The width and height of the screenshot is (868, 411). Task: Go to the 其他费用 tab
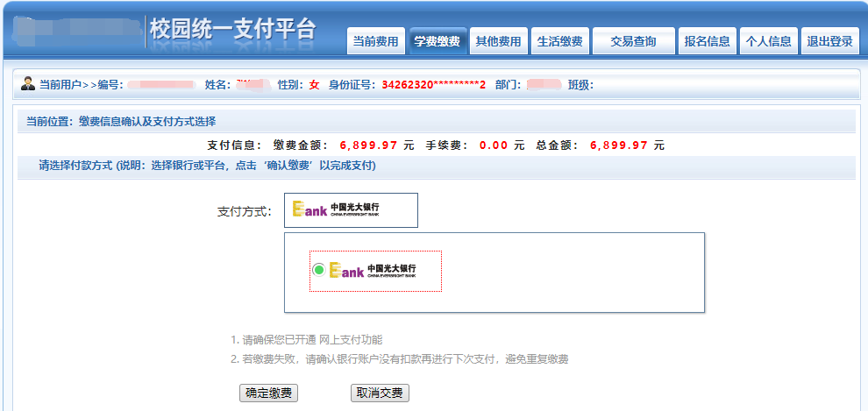(x=498, y=41)
